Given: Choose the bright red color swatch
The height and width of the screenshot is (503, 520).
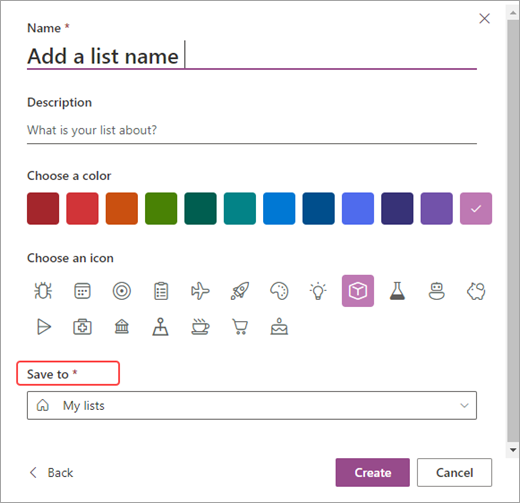Looking at the screenshot, I should (82, 208).
